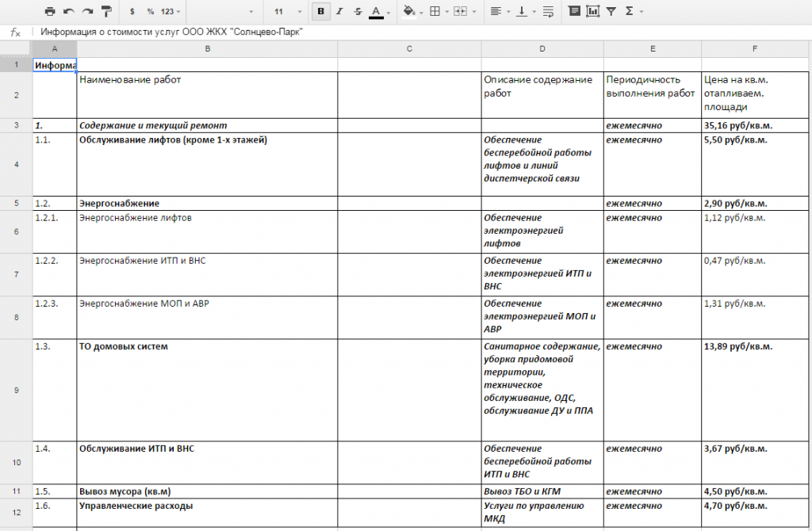
Task: Insert a comment
Action: (574, 11)
